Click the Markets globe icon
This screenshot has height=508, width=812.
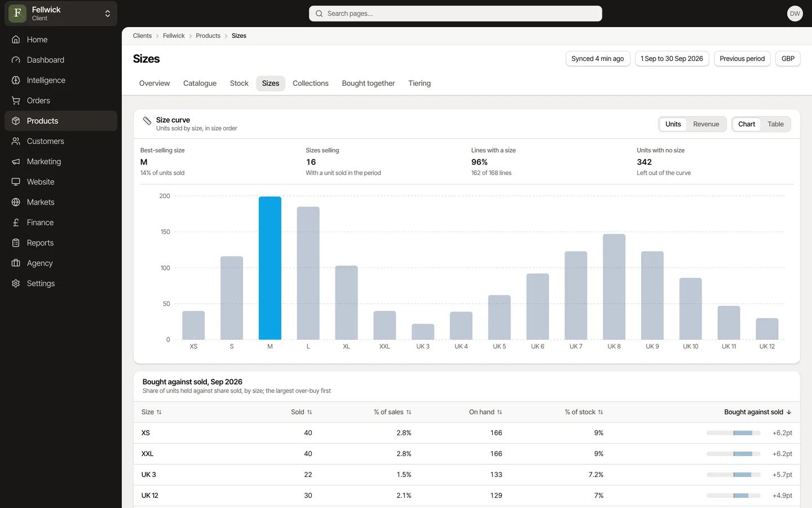pos(16,202)
